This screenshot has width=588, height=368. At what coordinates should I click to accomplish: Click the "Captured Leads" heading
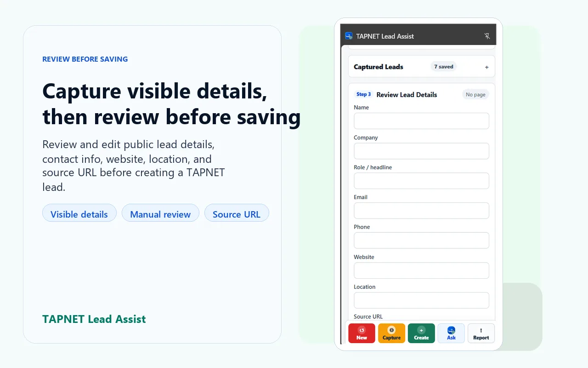click(x=378, y=67)
